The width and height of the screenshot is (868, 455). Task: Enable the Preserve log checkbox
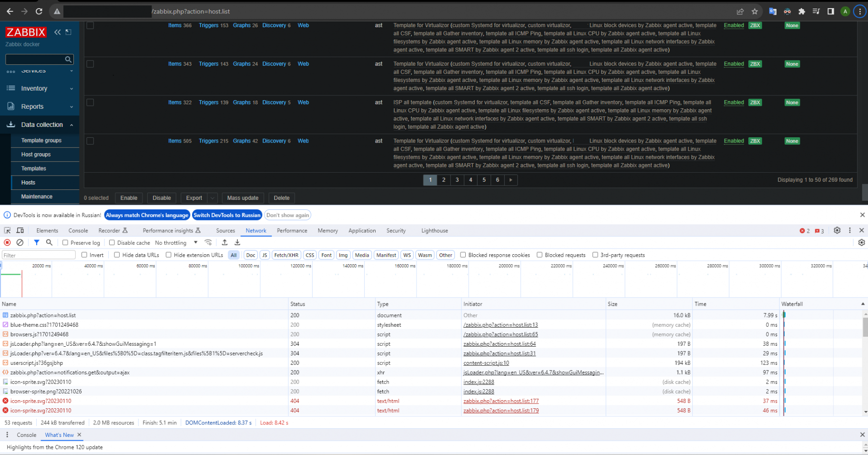(x=65, y=243)
